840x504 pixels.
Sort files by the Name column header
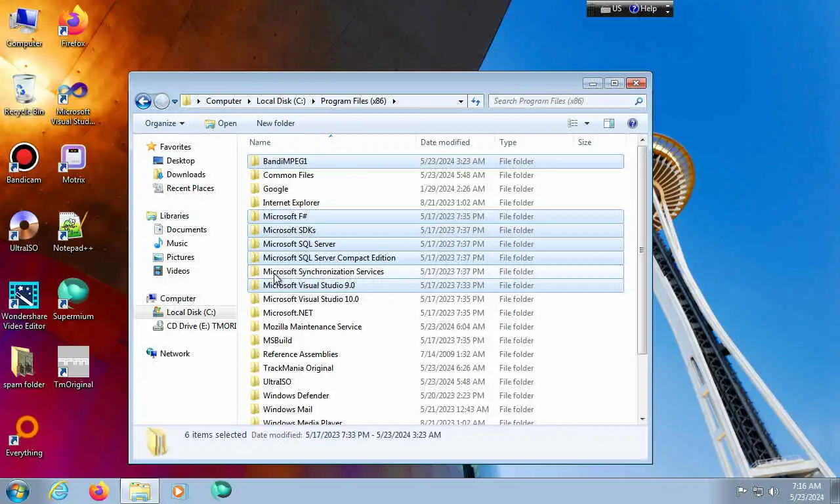click(x=331, y=142)
